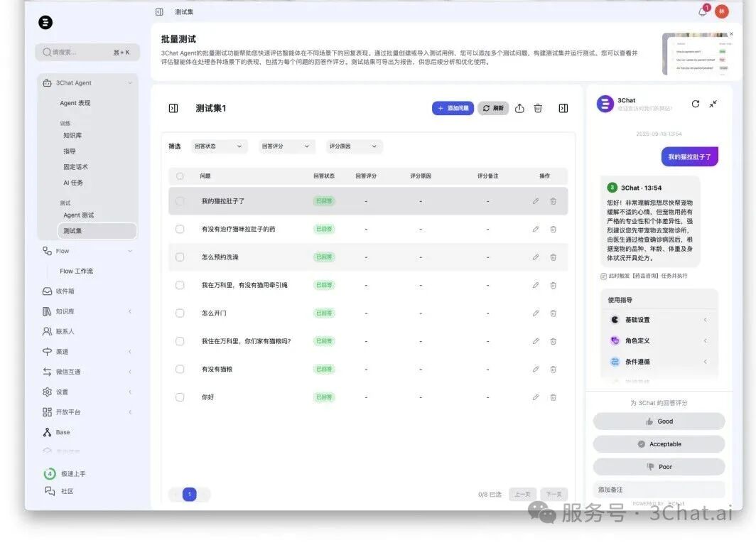Close the tutorial thumbnail preview
The height and width of the screenshot is (543, 756).
[x=731, y=33]
